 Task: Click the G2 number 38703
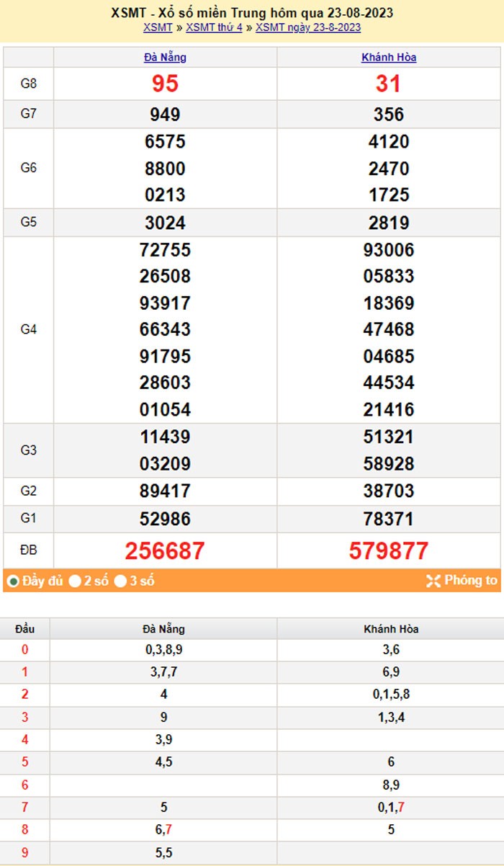[x=389, y=491]
